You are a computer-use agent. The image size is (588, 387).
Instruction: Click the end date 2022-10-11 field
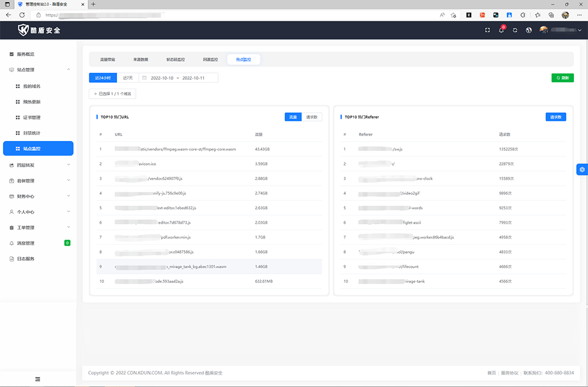tap(193, 78)
